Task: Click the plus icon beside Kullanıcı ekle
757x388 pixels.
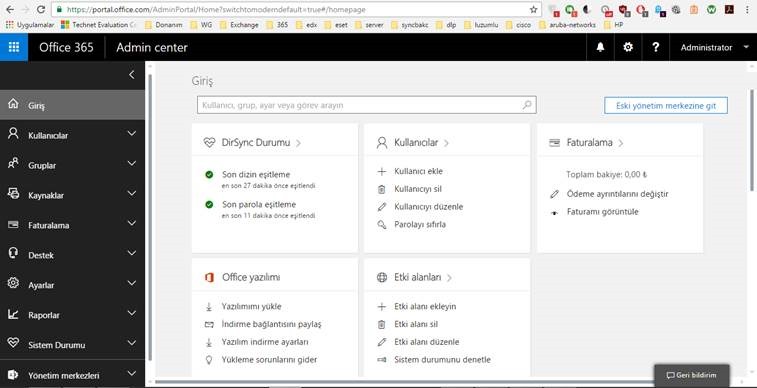Action: pos(381,171)
